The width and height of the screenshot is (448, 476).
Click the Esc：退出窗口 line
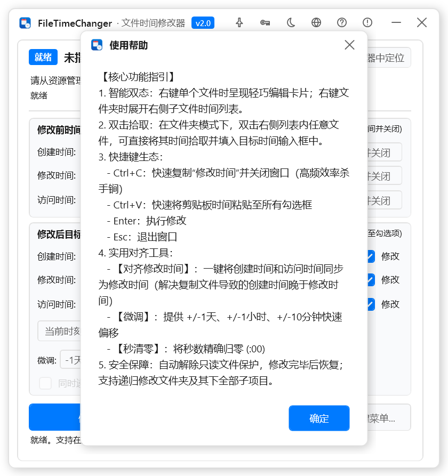142,237
